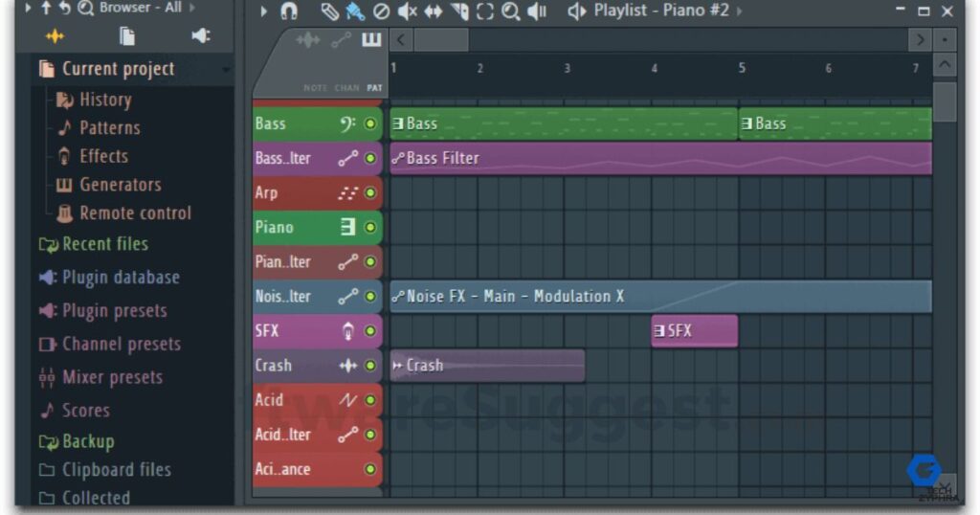
Task: Toggle the Piano track mute light
Action: pyautogui.click(x=370, y=227)
